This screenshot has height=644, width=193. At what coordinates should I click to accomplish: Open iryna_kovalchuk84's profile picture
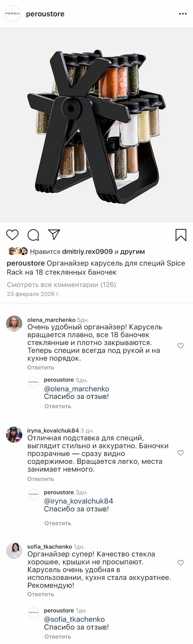point(14,435)
